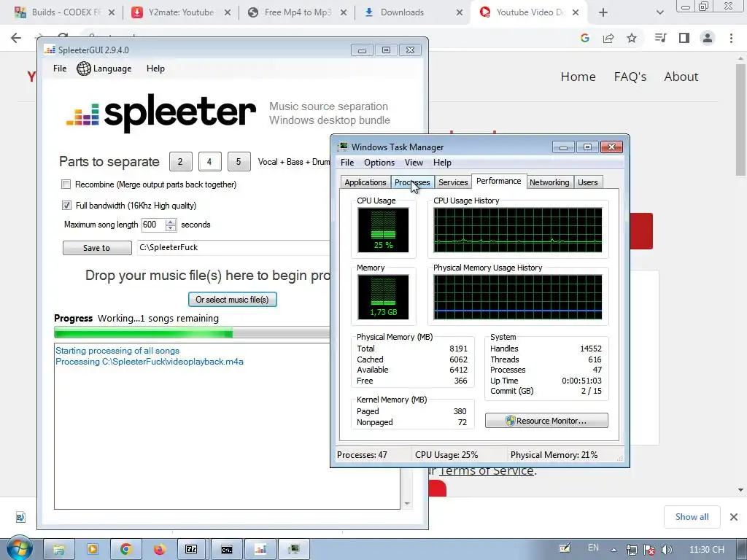
Task: Click the Terms of Service link
Action: click(x=486, y=471)
